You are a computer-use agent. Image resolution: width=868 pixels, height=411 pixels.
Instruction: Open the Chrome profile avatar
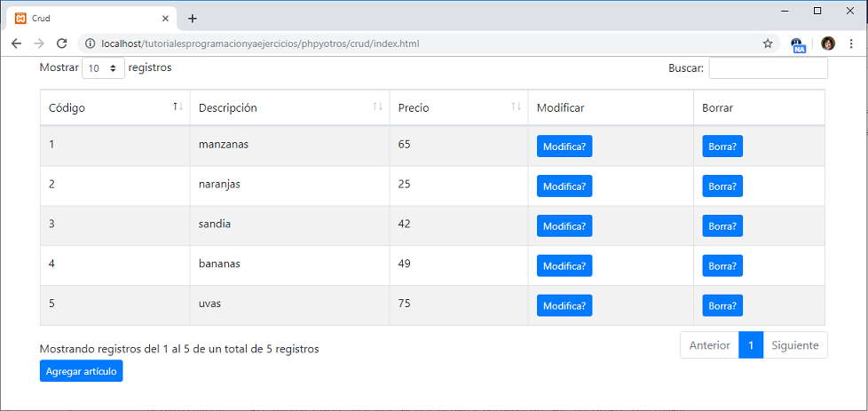tap(827, 43)
